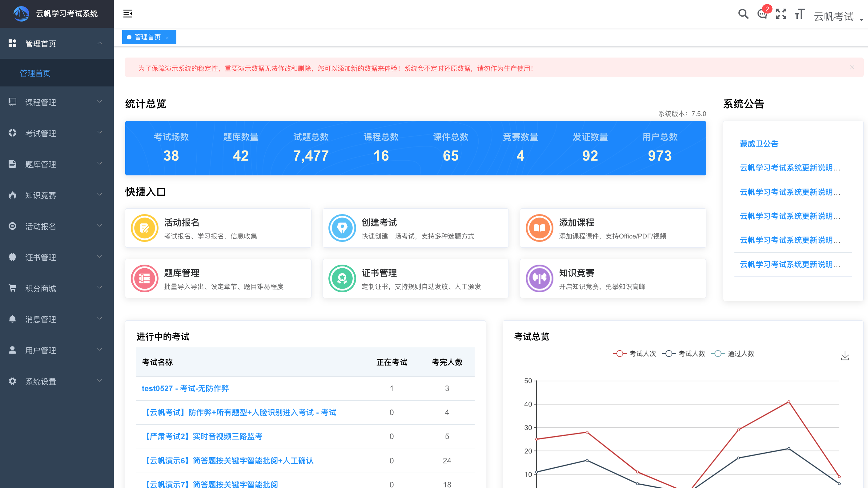The image size is (868, 488).
Task: Open the 创建考试 shortcut title
Action: 379,222
